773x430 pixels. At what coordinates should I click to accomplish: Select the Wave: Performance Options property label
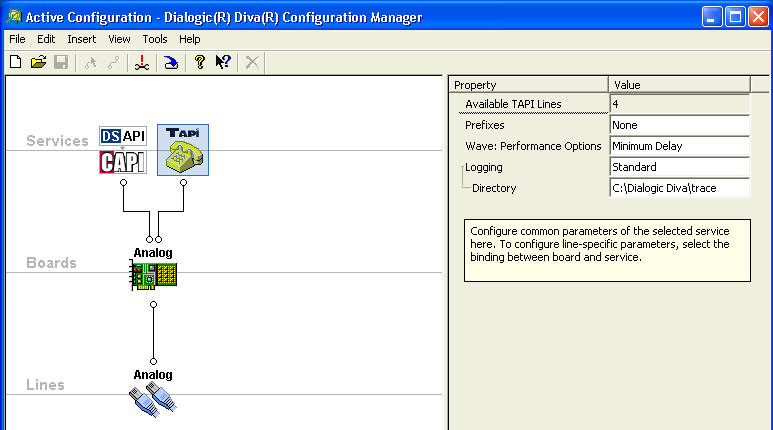533,146
